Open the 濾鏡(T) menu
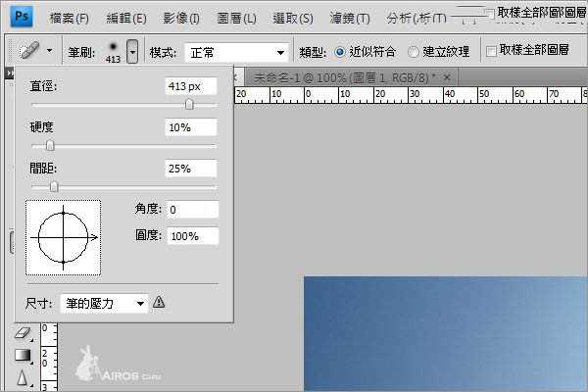588x392 pixels. [350, 19]
